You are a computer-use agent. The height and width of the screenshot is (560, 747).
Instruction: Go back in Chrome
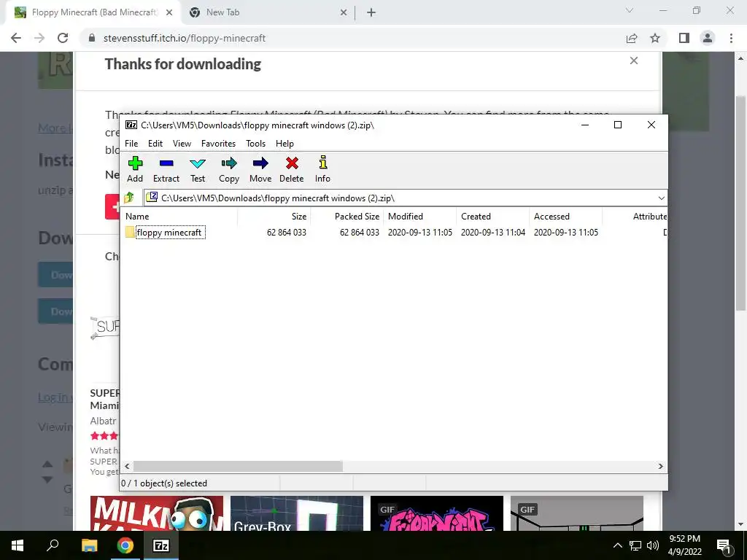[16, 38]
